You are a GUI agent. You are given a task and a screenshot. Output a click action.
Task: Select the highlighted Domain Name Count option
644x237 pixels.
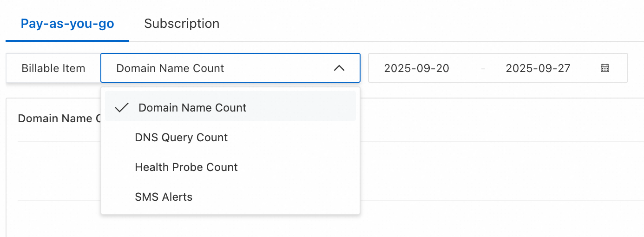[x=192, y=108]
